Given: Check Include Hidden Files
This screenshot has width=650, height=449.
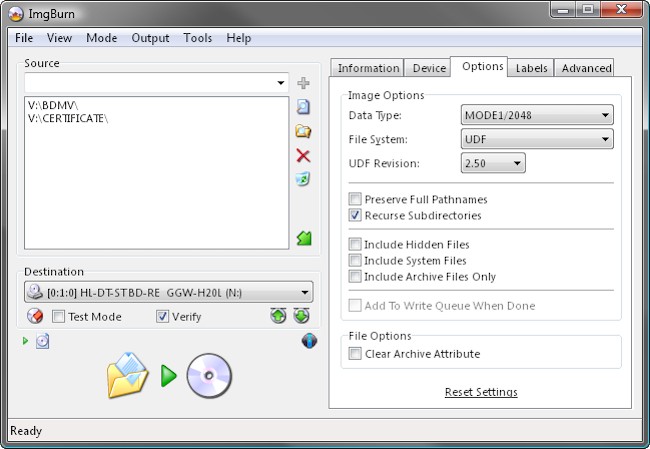Looking at the screenshot, I should pyautogui.click(x=355, y=244).
